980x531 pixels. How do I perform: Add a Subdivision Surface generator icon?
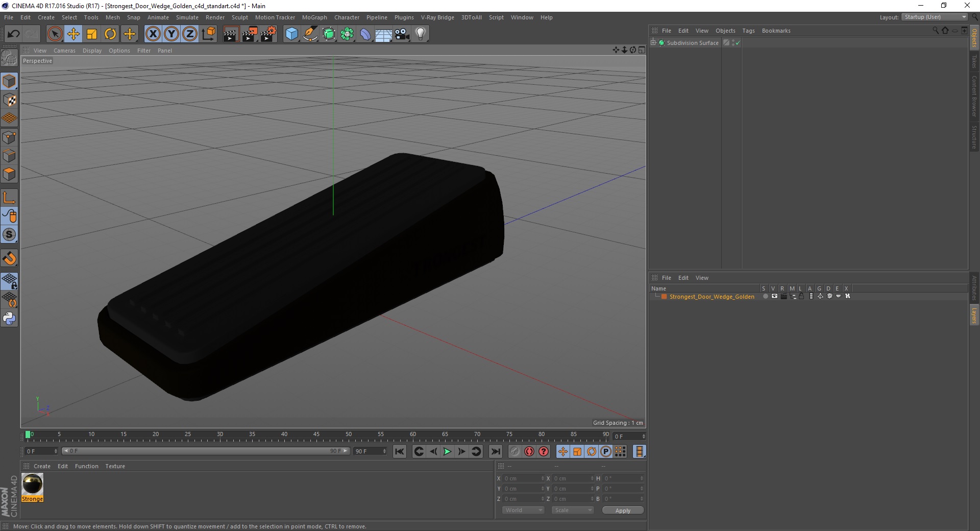pyautogui.click(x=329, y=34)
